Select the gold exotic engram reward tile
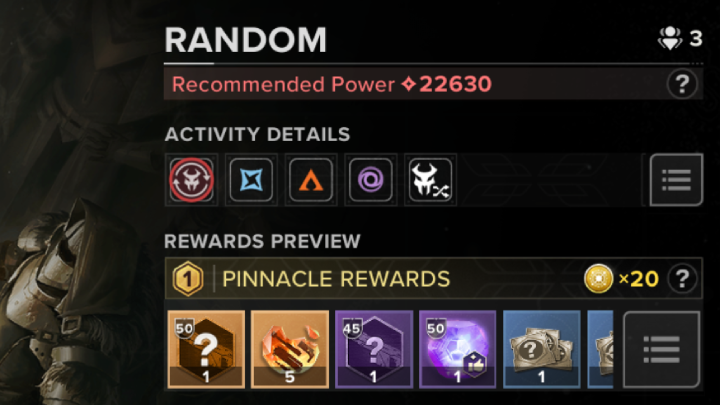This screenshot has width=720, height=405. click(x=206, y=349)
